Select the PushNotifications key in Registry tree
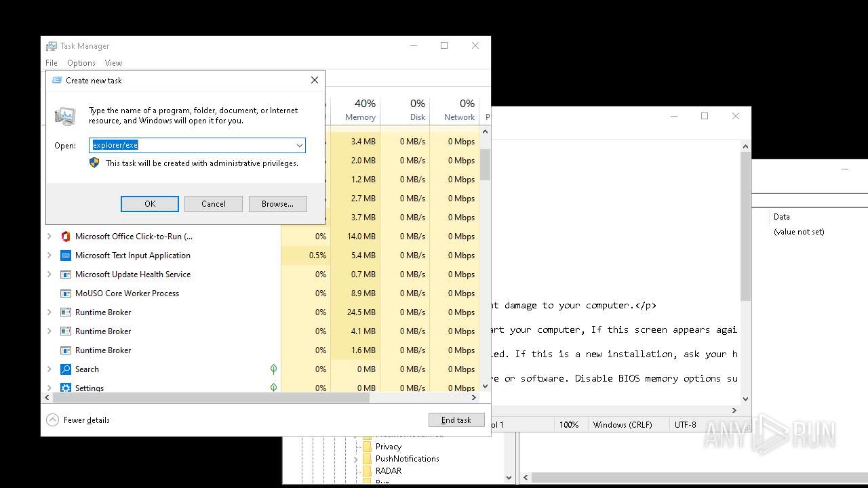 pos(408,459)
